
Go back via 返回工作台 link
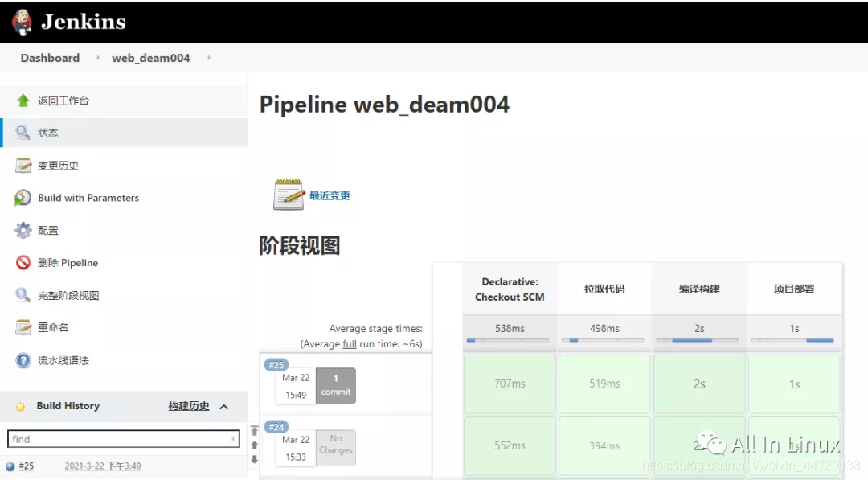pos(63,101)
